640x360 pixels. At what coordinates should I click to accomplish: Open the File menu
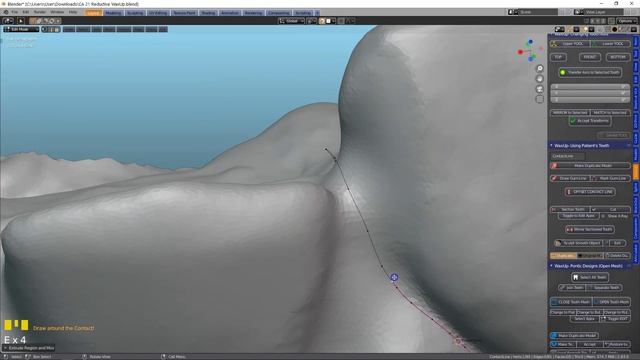click(x=15, y=12)
